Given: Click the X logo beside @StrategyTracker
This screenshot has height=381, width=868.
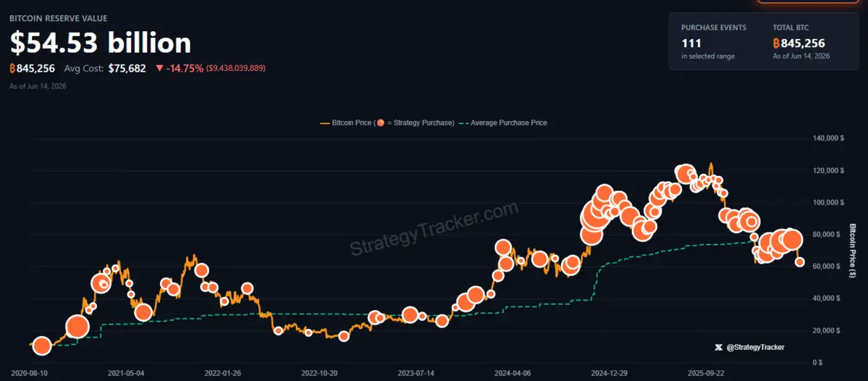Looking at the screenshot, I should point(719,347).
